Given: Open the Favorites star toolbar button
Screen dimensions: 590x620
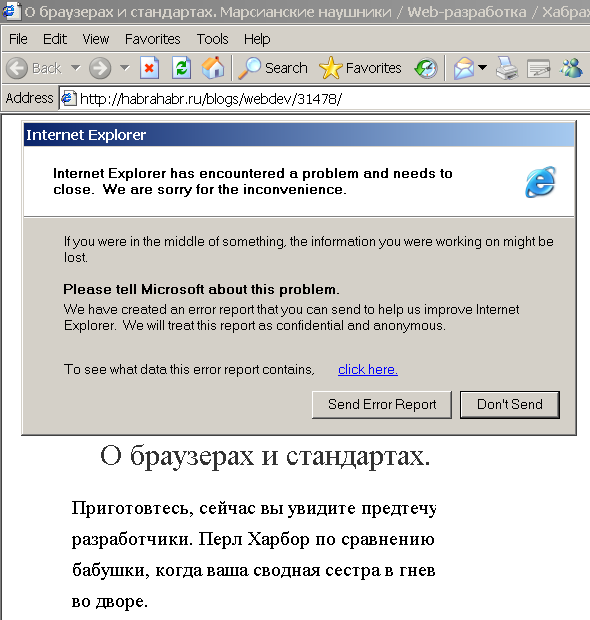Looking at the screenshot, I should 360,68.
